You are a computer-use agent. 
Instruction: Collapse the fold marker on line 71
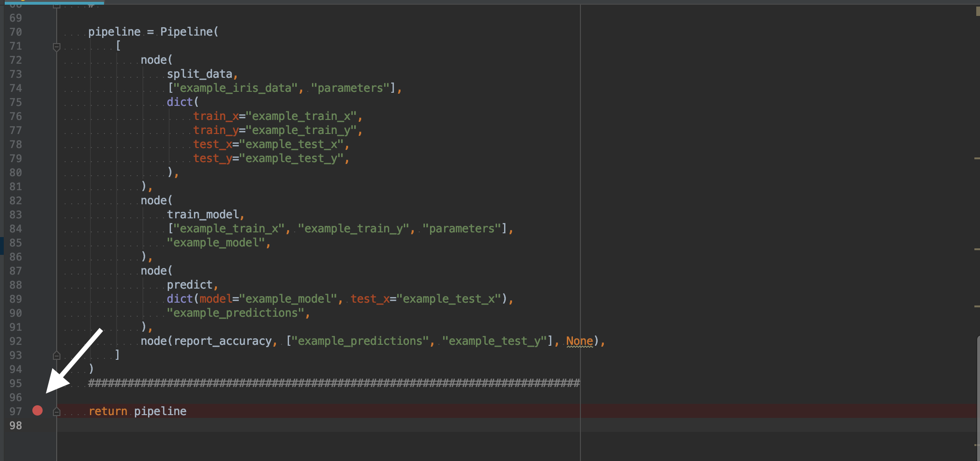tap(57, 46)
